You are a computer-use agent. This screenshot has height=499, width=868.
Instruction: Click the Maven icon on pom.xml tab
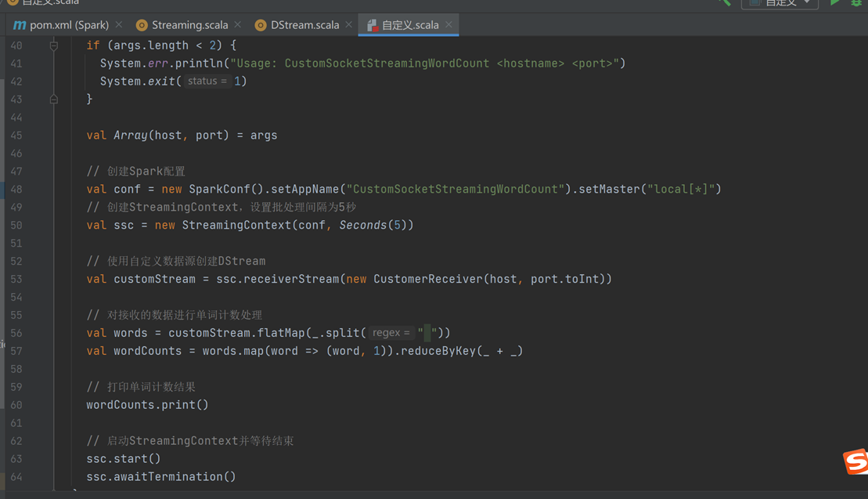point(19,24)
